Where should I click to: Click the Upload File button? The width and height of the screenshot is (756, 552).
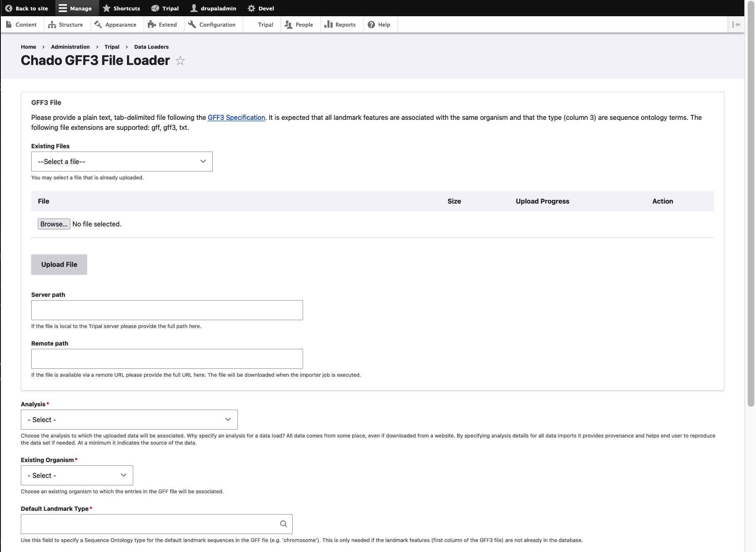[59, 264]
